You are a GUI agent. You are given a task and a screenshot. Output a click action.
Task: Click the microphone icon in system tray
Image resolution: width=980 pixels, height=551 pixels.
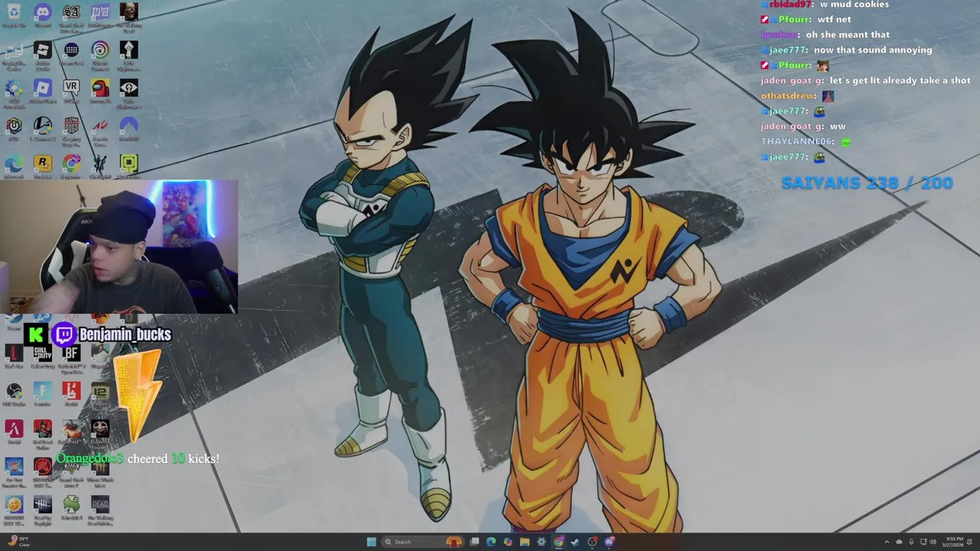click(911, 542)
